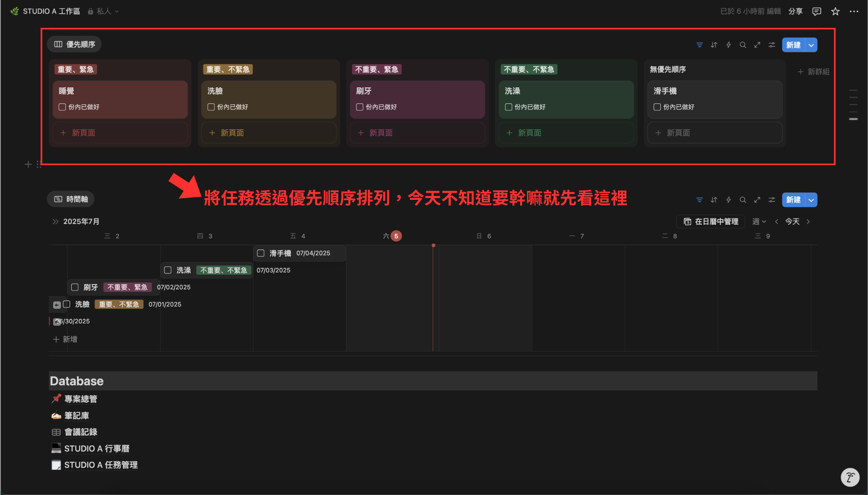Screen dimensions: 868x495
Task: Open the 專案總管 database link
Action: coord(81,399)
